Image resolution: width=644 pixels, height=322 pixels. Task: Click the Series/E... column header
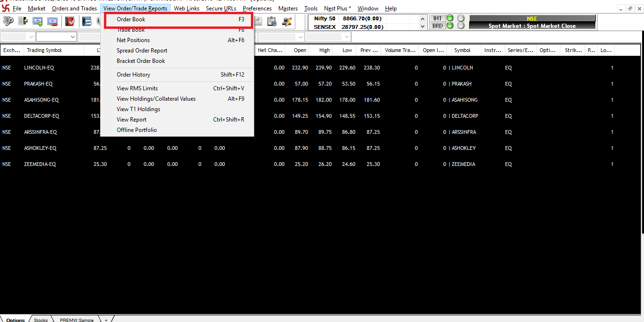coord(520,50)
